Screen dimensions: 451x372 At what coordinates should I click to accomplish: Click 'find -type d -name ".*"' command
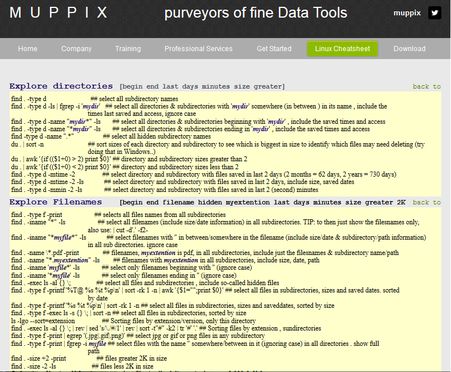[42, 136]
